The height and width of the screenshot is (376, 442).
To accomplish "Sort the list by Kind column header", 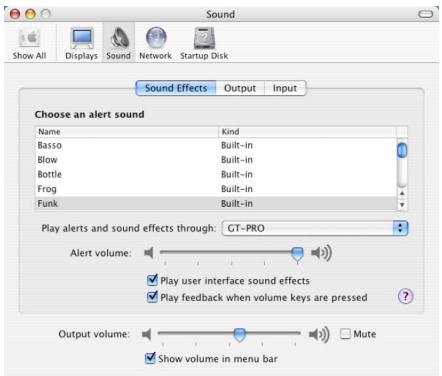I will point(307,132).
